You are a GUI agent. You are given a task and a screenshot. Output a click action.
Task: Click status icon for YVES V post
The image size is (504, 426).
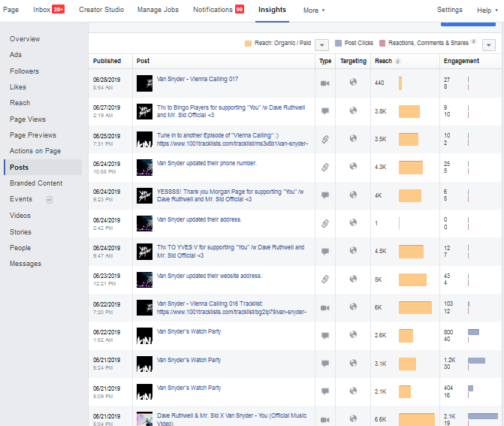pos(325,252)
